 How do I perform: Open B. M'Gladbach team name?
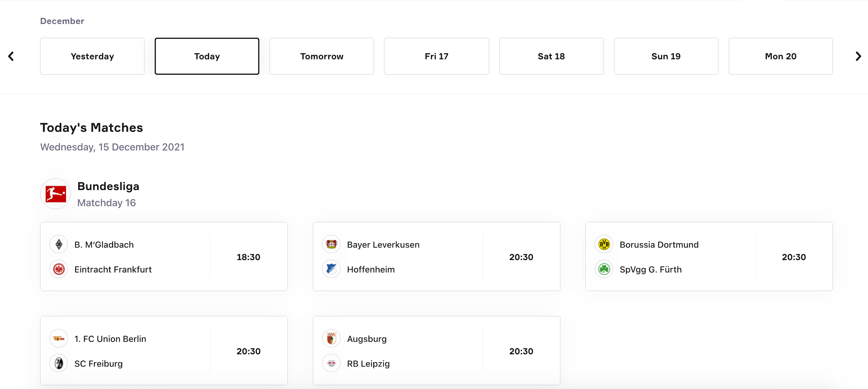point(104,244)
